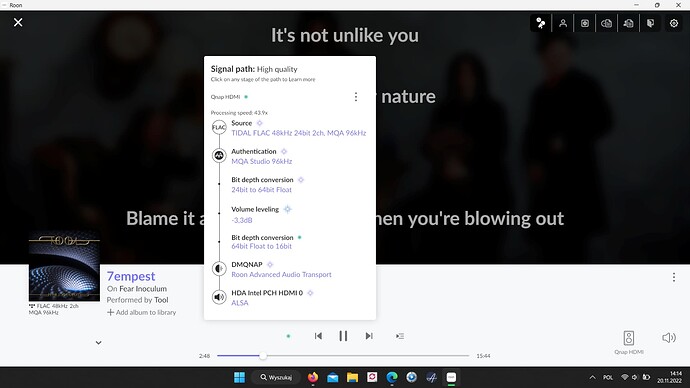
Task: Click the '-3.3dB' volume leveling value
Action: [242, 220]
